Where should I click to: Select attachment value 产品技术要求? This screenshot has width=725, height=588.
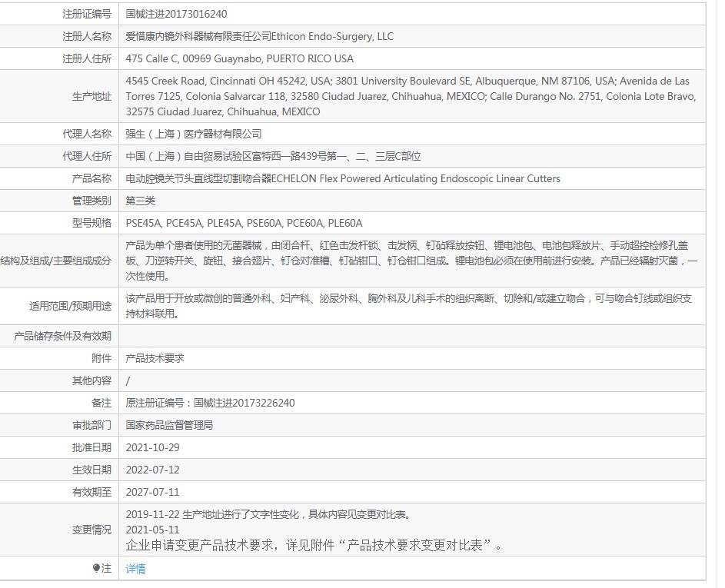point(155,358)
